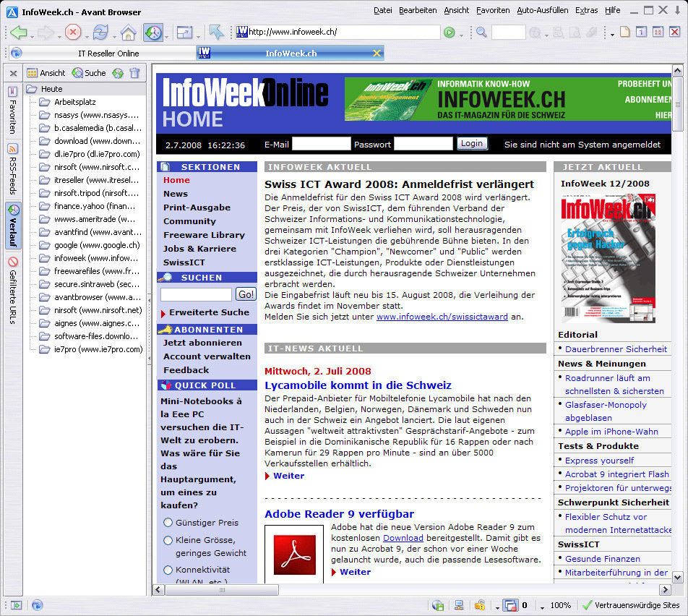Go to the Home page icon
Screen dimensions: 688x616
[x=128, y=32]
